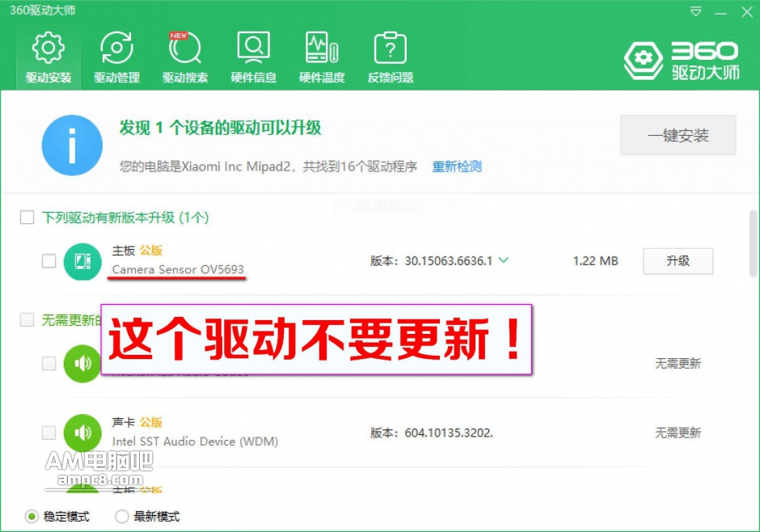
Task: Open the title bar dropdown menu icon
Action: [695, 11]
